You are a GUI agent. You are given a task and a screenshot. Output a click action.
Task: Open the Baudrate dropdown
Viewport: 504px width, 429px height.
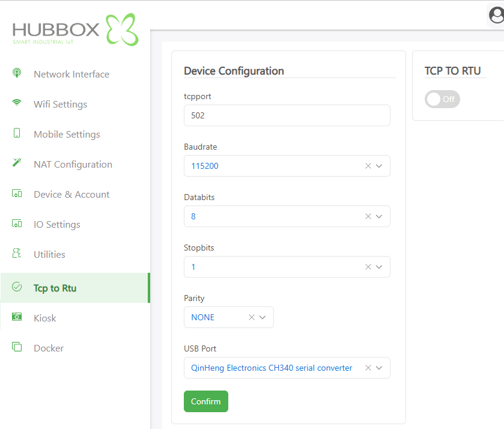[379, 165]
